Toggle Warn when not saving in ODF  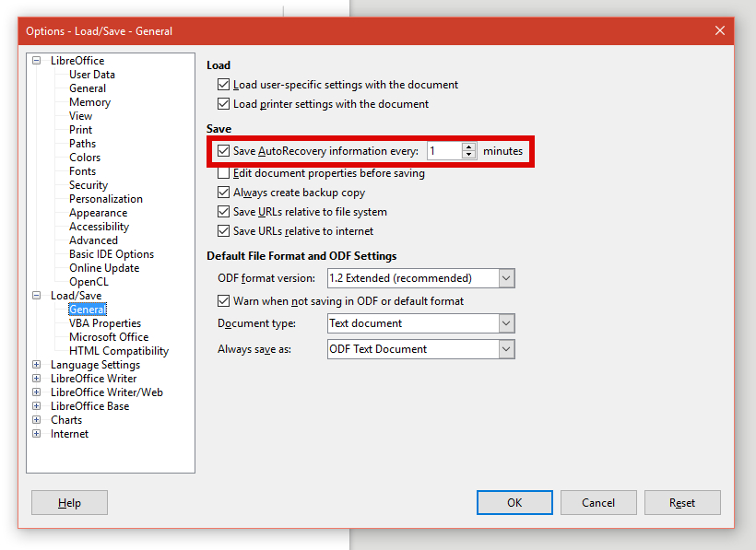[223, 301]
